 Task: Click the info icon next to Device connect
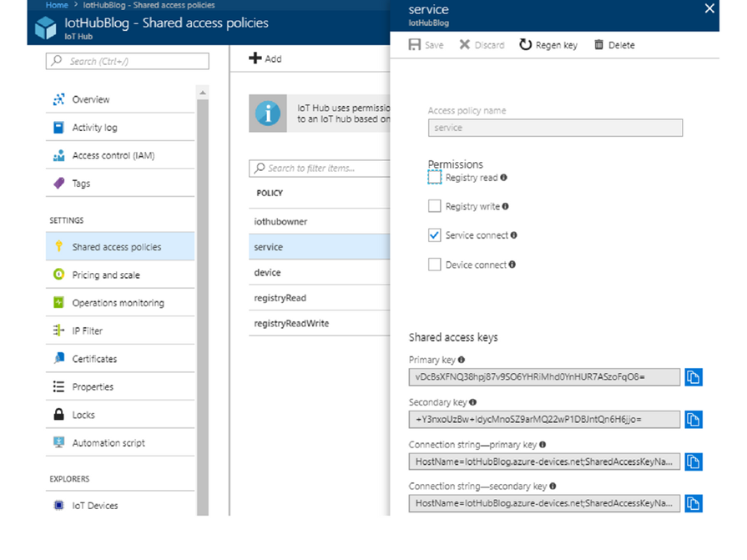tap(512, 265)
